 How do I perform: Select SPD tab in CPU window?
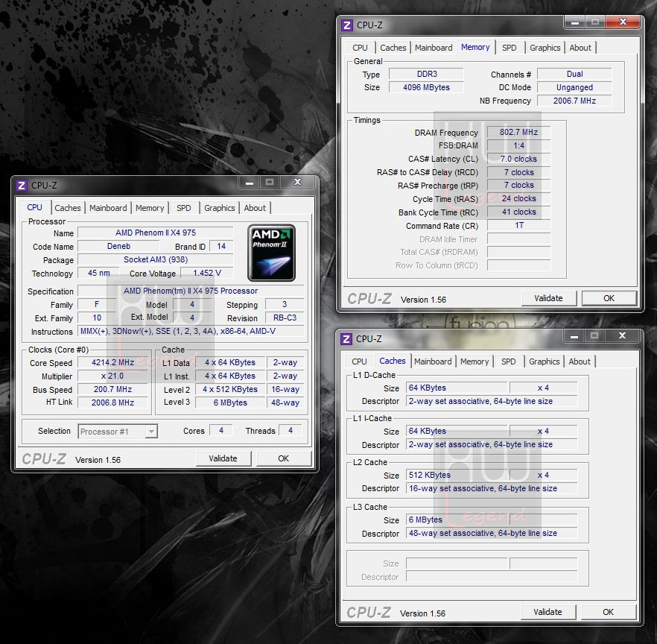pyautogui.click(x=183, y=208)
